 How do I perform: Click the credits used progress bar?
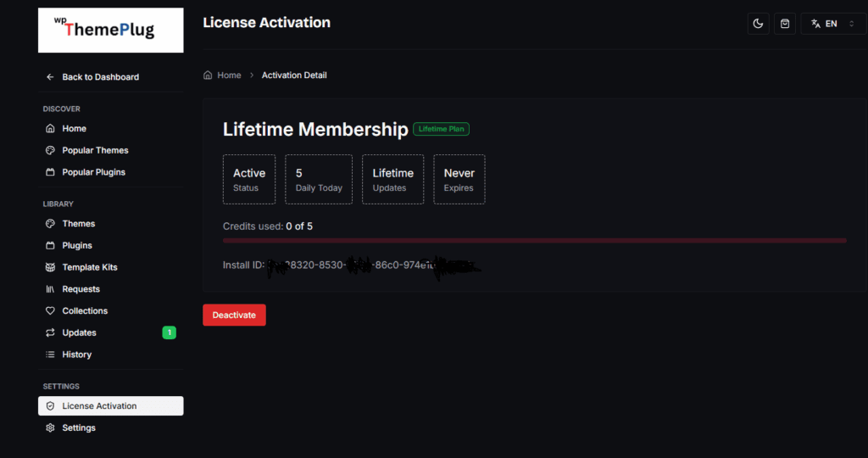pyautogui.click(x=534, y=241)
